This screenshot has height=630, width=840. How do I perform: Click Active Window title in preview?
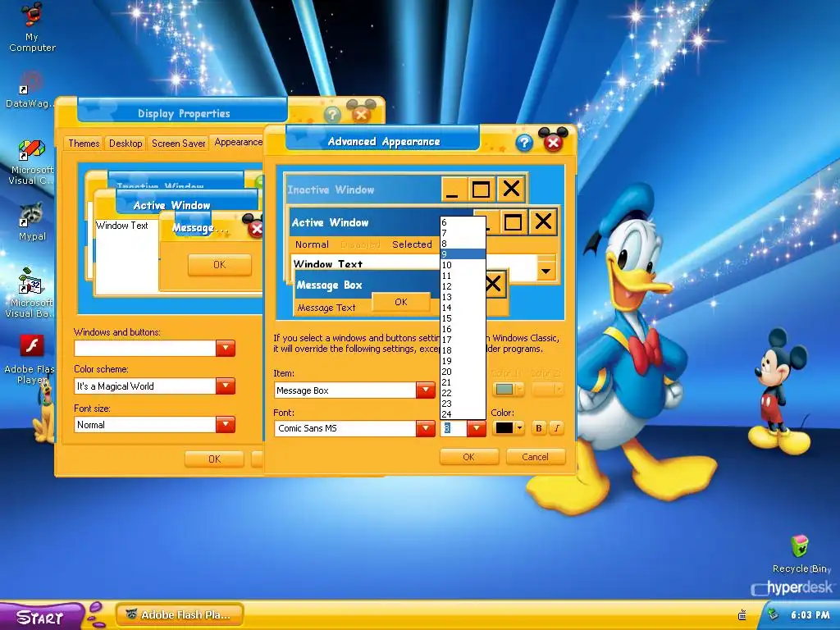[x=330, y=222]
